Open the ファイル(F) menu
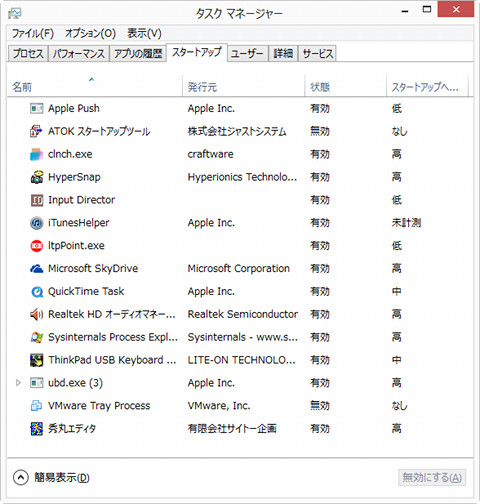The height and width of the screenshot is (504, 480). coord(33,33)
